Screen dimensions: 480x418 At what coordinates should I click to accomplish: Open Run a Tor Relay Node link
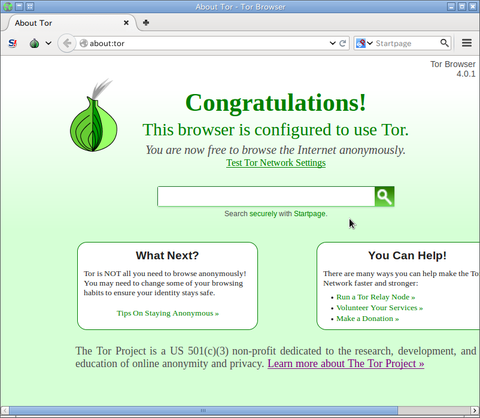tap(376, 297)
